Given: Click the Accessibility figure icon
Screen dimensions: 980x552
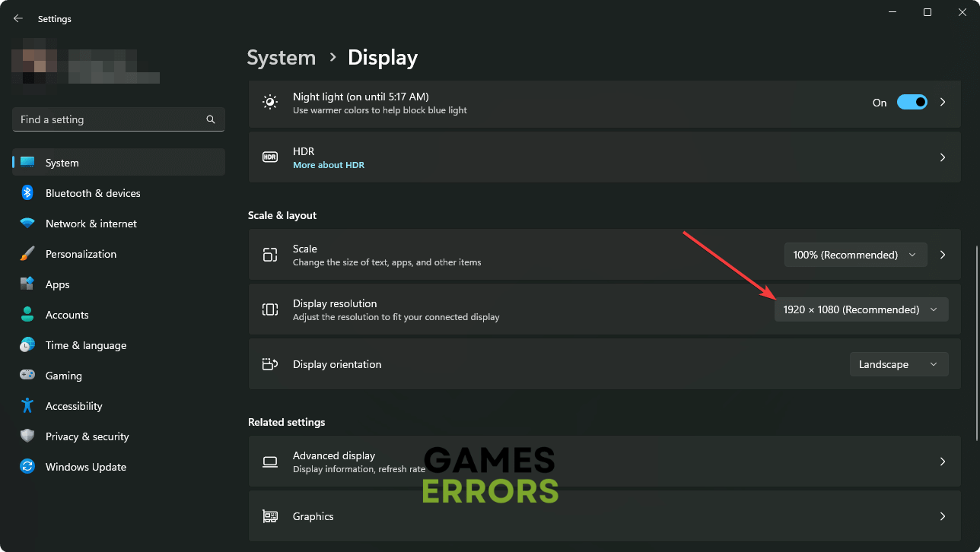Looking at the screenshot, I should (x=27, y=406).
